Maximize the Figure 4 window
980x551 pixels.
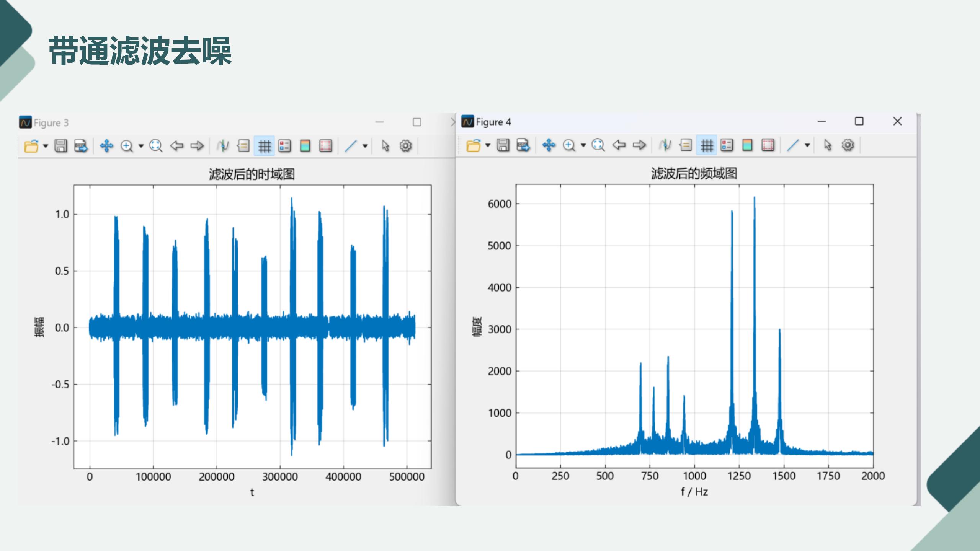pos(859,121)
